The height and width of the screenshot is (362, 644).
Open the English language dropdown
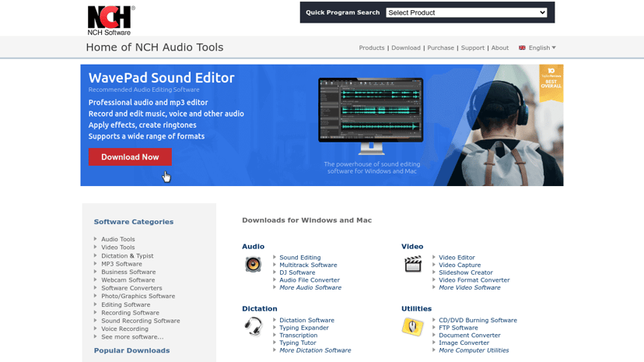pos(542,47)
